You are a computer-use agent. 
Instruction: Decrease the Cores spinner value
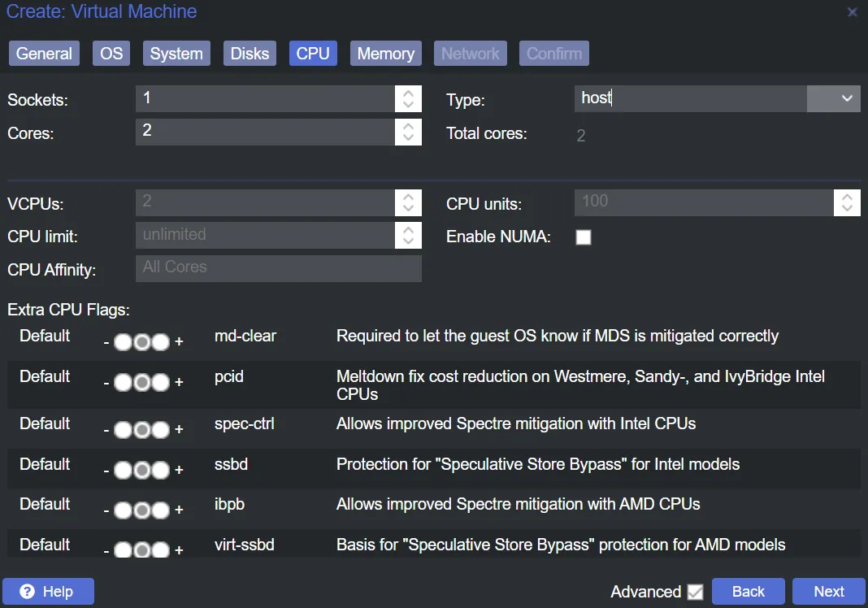click(408, 137)
